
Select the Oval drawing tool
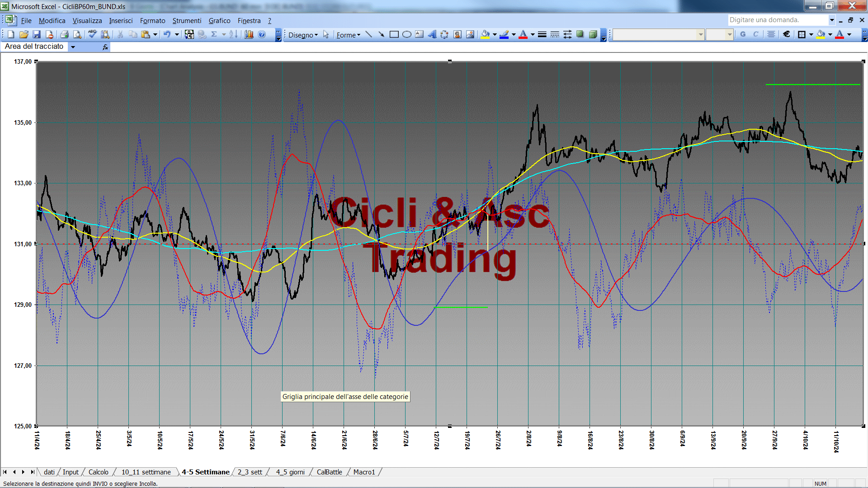[406, 34]
